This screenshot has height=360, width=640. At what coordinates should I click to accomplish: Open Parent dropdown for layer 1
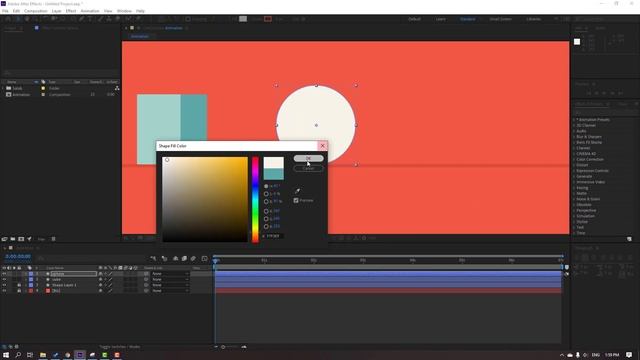click(x=170, y=274)
